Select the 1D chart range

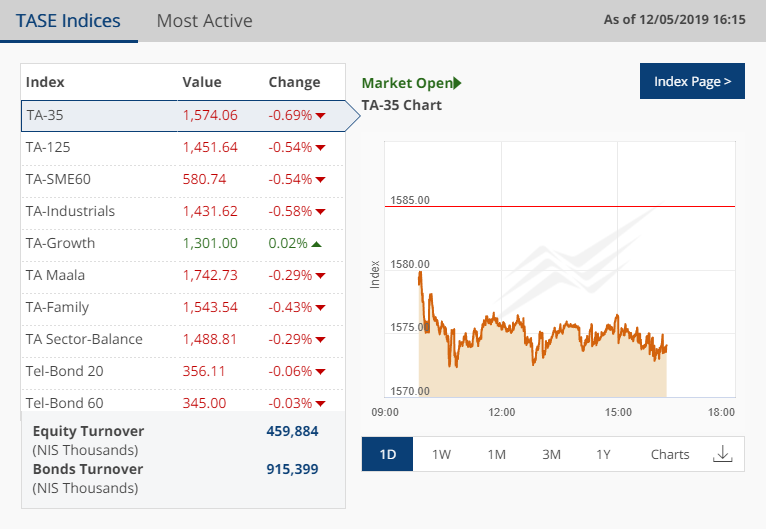pos(388,454)
